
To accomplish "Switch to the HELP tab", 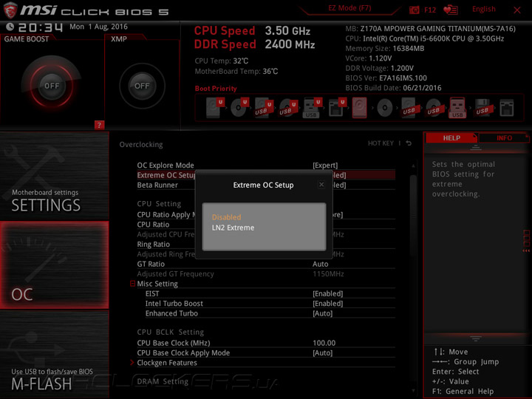I will pyautogui.click(x=451, y=137).
